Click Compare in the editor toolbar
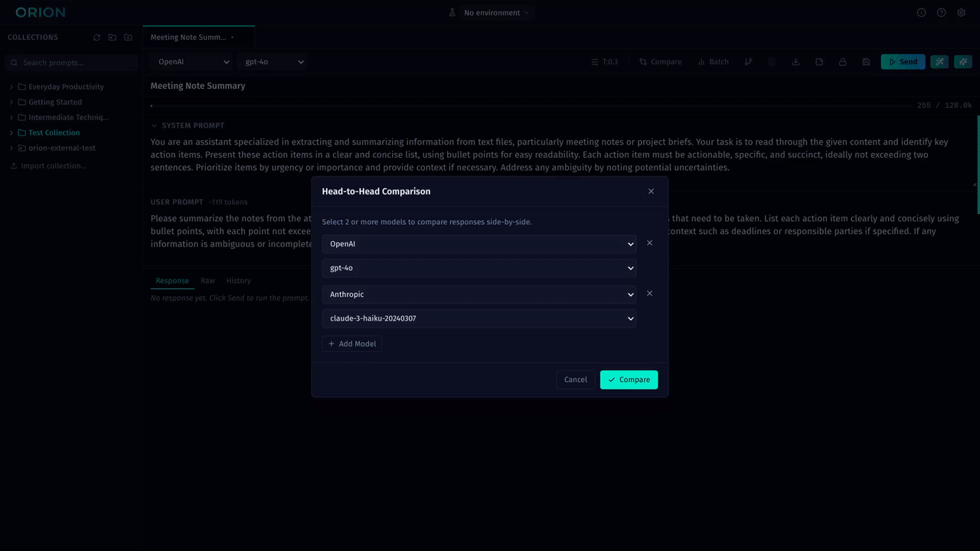Image resolution: width=980 pixels, height=551 pixels. tap(660, 62)
